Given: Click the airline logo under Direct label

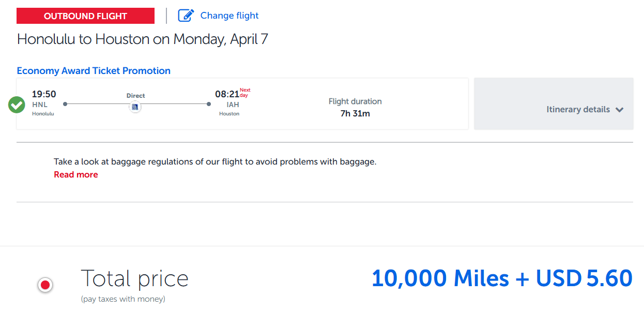Looking at the screenshot, I should coord(135,107).
